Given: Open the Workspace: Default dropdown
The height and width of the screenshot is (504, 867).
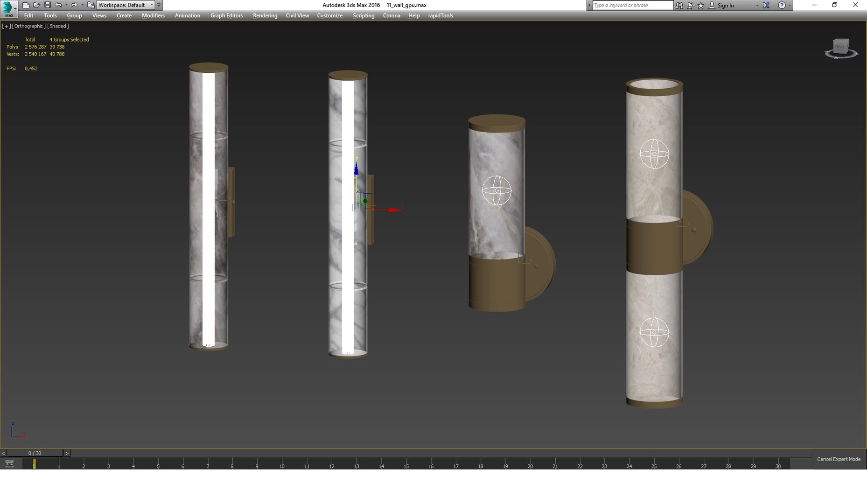Looking at the screenshot, I should click(126, 5).
